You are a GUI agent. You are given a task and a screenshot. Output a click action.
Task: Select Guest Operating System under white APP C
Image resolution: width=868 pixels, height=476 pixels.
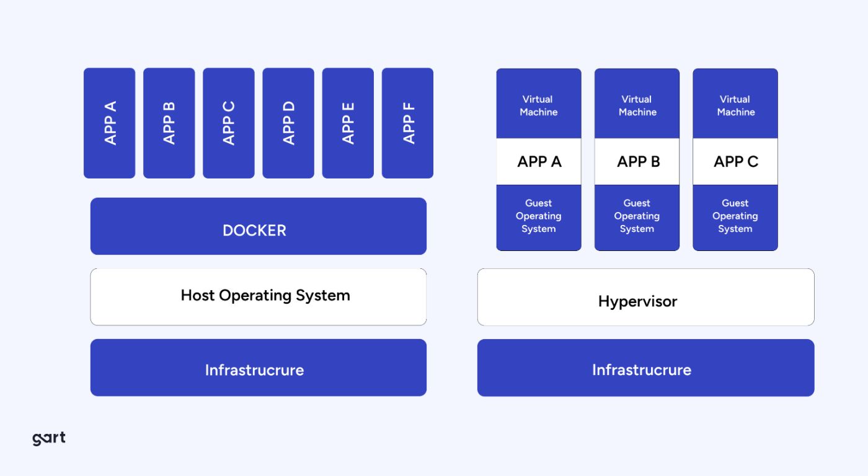click(x=735, y=216)
